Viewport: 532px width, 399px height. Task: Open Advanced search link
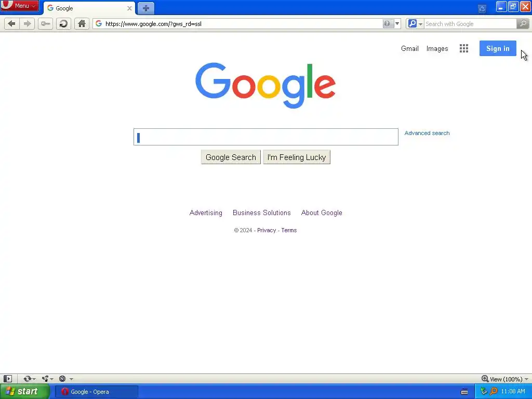pyautogui.click(x=427, y=133)
